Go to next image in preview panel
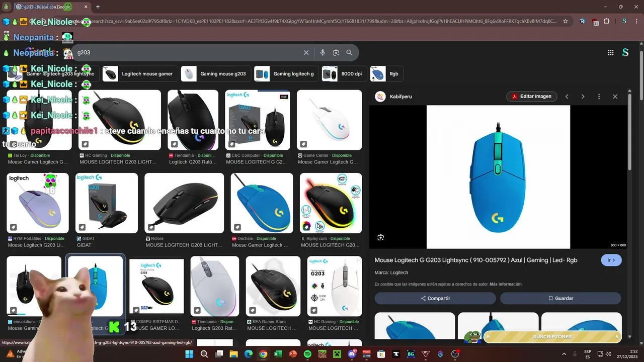The width and height of the screenshot is (644, 362). (583, 97)
